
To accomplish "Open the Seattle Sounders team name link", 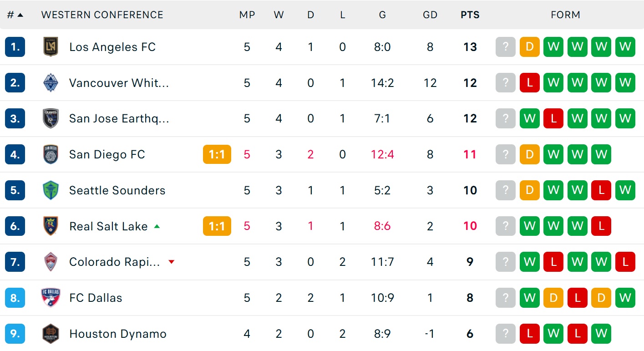I will tap(117, 190).
